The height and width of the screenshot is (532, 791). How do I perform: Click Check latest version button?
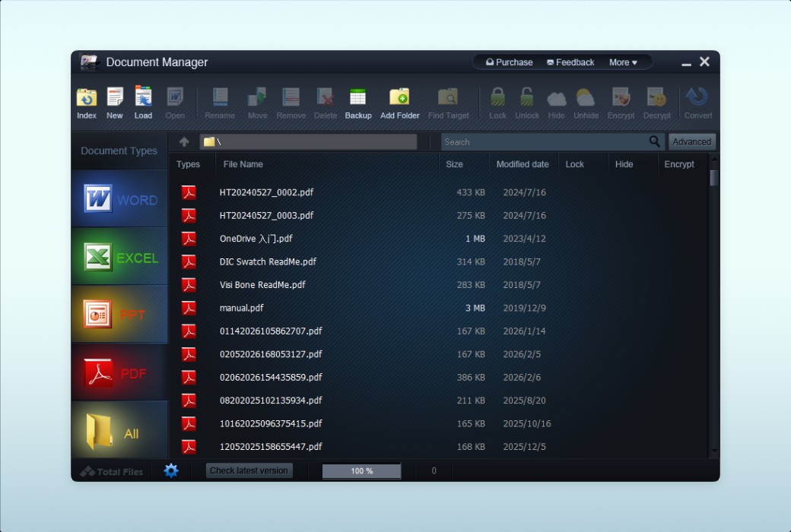point(249,470)
